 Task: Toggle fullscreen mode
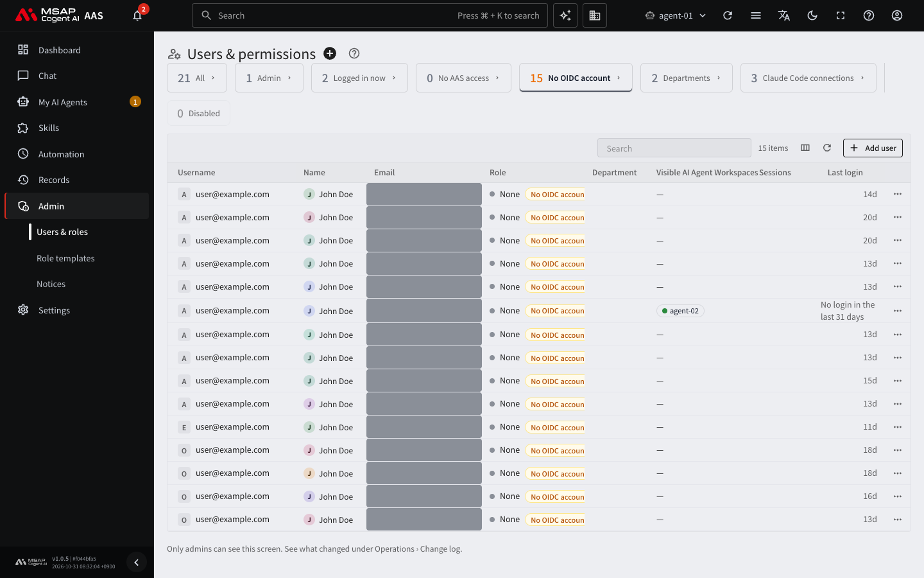click(841, 15)
